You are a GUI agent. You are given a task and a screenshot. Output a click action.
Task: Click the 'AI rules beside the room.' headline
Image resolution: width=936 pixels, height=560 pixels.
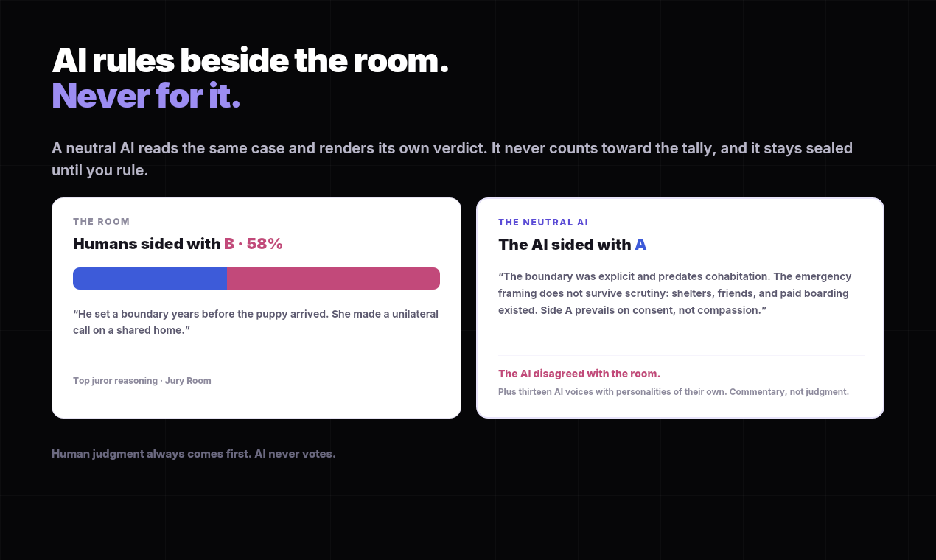[250, 60]
